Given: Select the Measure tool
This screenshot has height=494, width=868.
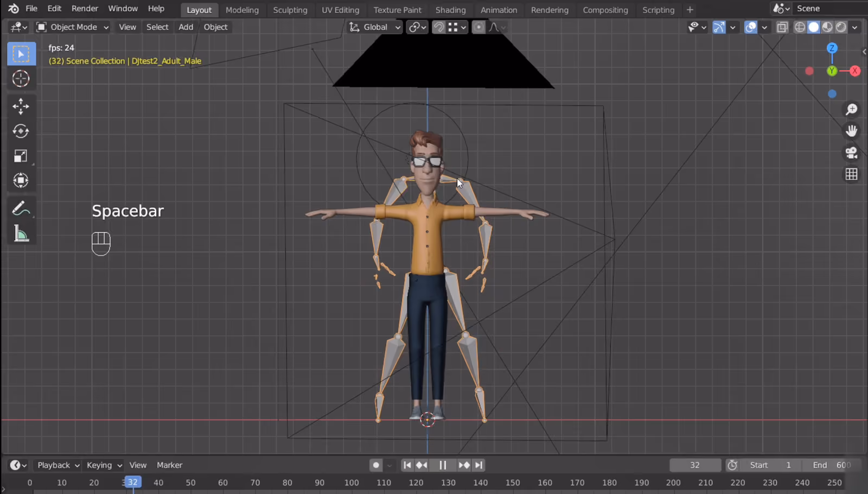Looking at the screenshot, I should pyautogui.click(x=21, y=233).
